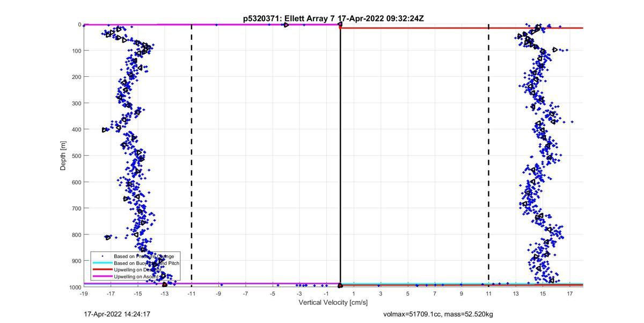Click the solid black vertical zero-velocity line
This screenshot has height=323, width=644.
340,156
